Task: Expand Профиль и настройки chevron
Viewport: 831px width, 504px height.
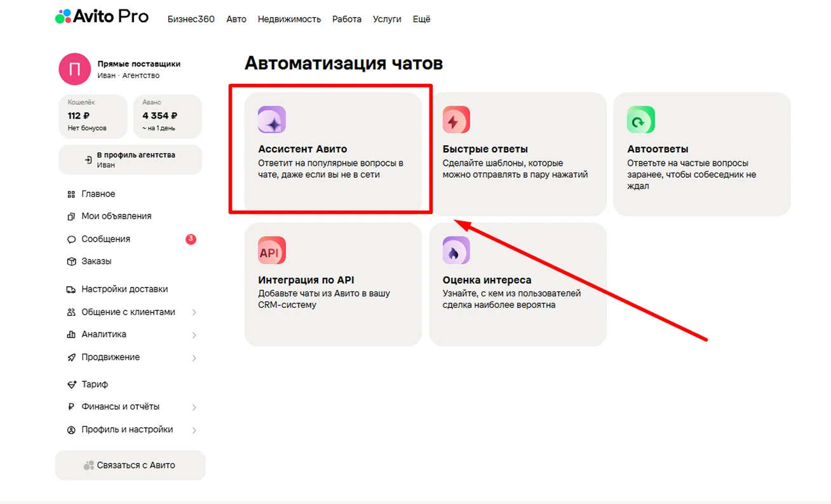Action: (194, 430)
